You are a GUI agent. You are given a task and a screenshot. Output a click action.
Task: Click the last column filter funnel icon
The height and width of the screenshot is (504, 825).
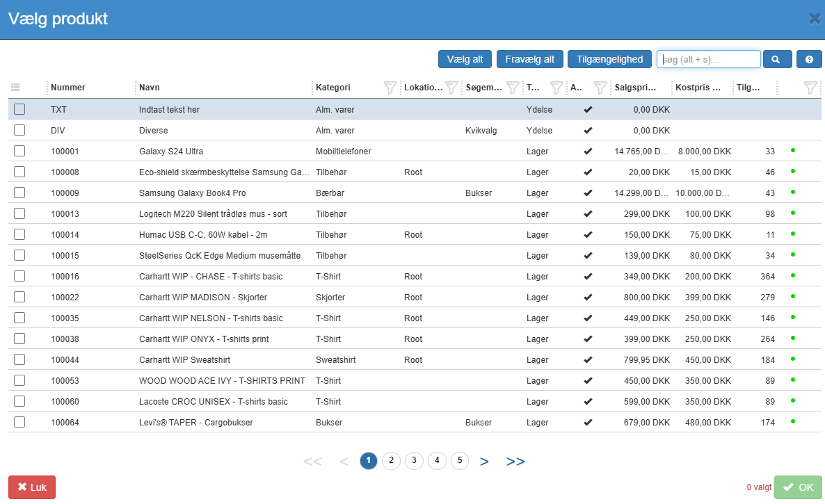pyautogui.click(x=810, y=88)
